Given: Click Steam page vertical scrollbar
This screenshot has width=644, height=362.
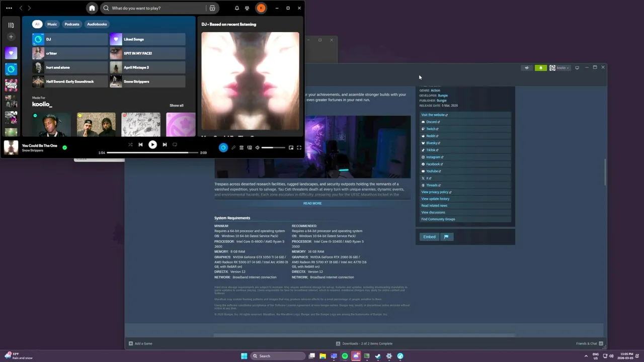Looking at the screenshot, I should (x=606, y=172).
